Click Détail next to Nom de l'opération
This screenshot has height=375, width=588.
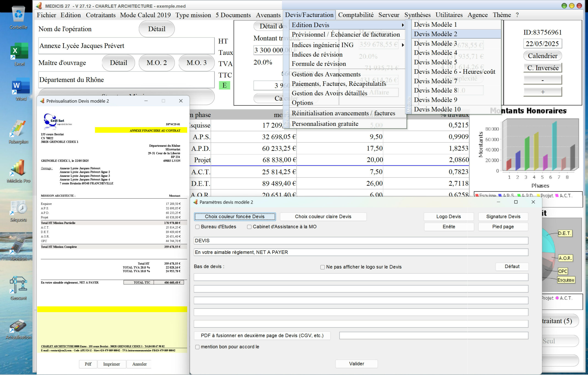point(156,29)
